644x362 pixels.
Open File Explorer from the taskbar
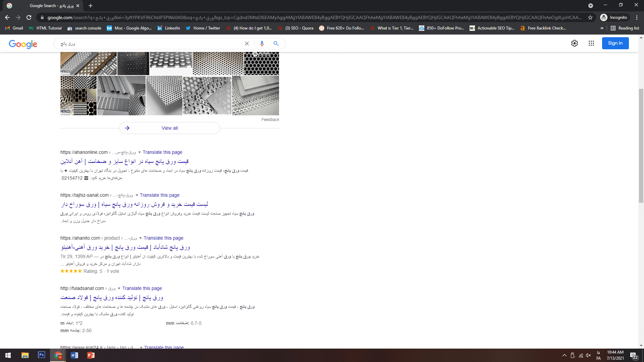25,355
